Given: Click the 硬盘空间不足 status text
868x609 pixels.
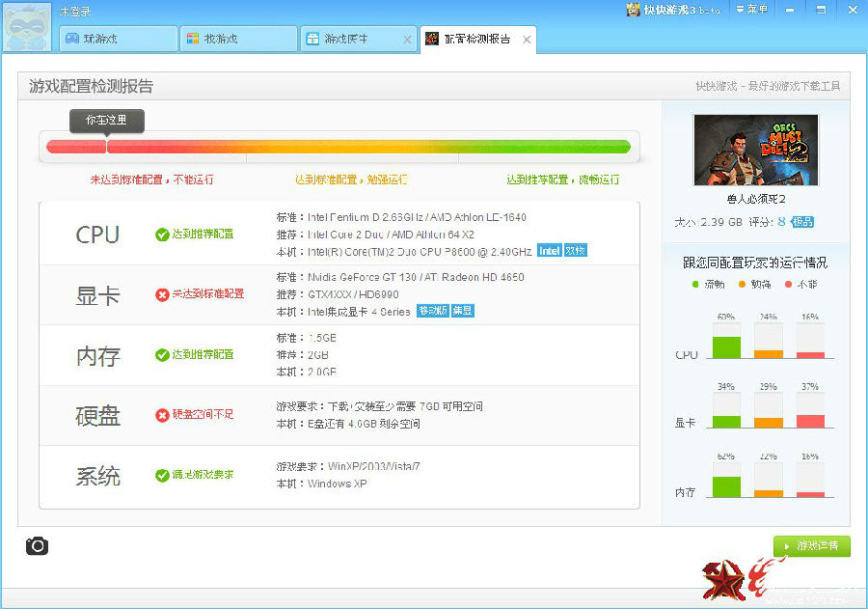Looking at the screenshot, I should click(203, 414).
